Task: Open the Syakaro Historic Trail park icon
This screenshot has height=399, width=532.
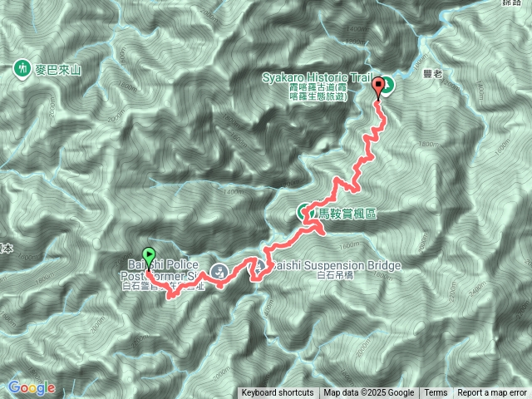Action: tap(387, 85)
